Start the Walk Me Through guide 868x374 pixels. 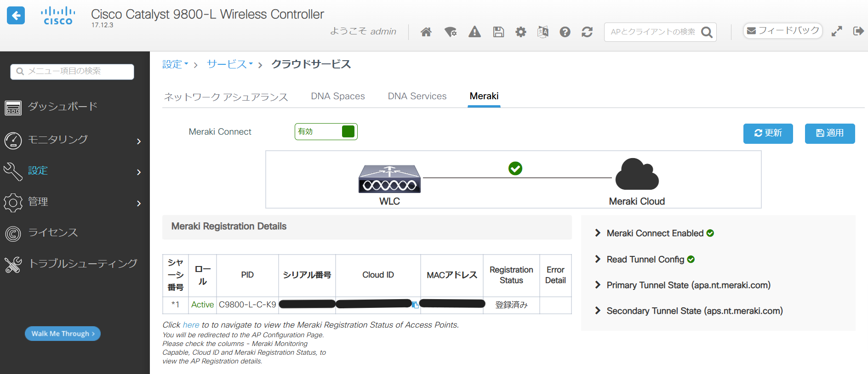tap(63, 334)
